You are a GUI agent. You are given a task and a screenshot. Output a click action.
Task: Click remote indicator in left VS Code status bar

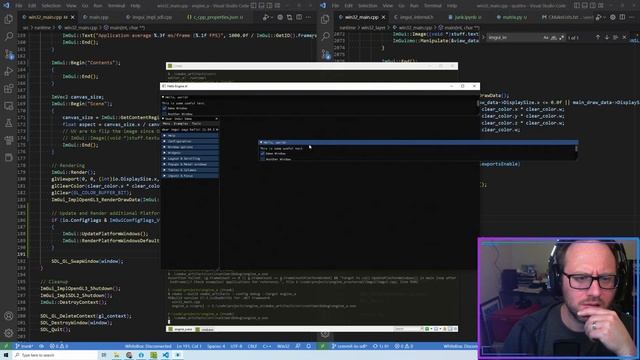click(6, 346)
